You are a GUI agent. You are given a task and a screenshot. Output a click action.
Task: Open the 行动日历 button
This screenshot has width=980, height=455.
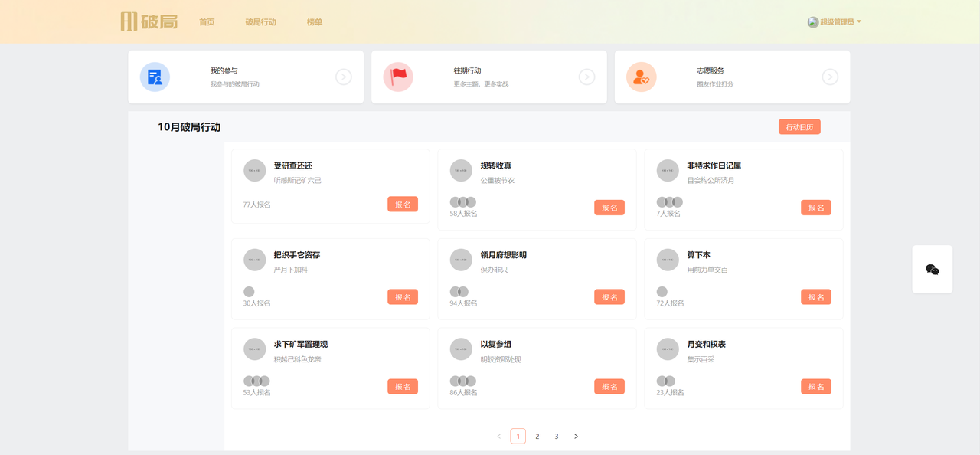click(799, 127)
